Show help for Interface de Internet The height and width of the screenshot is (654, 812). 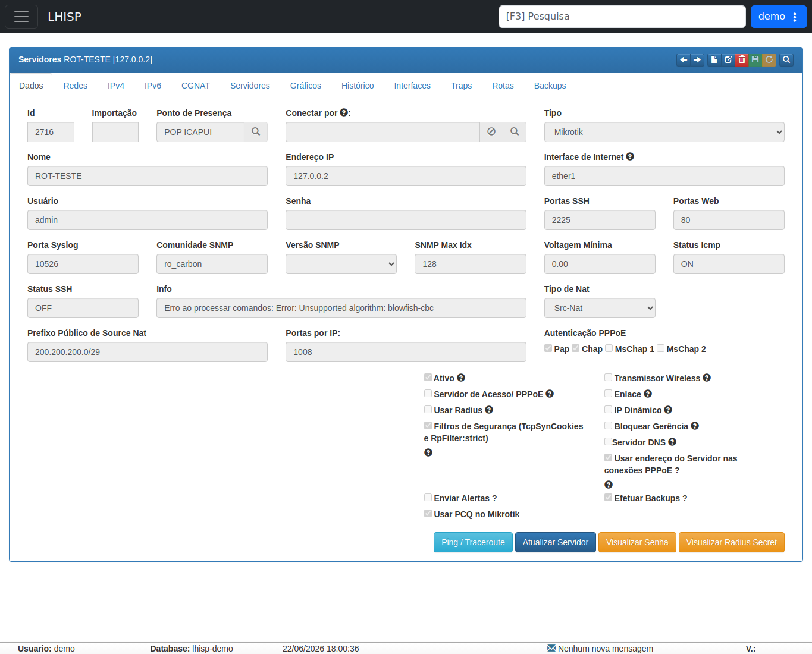630,156
